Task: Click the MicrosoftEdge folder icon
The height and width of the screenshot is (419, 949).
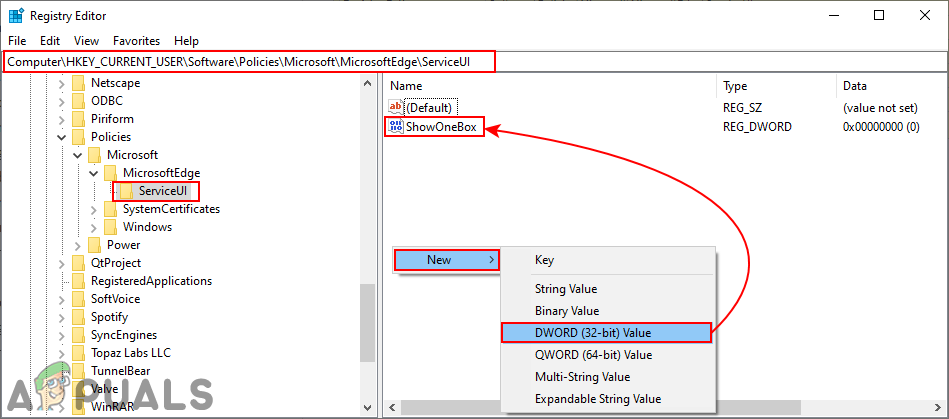Action: [x=111, y=173]
